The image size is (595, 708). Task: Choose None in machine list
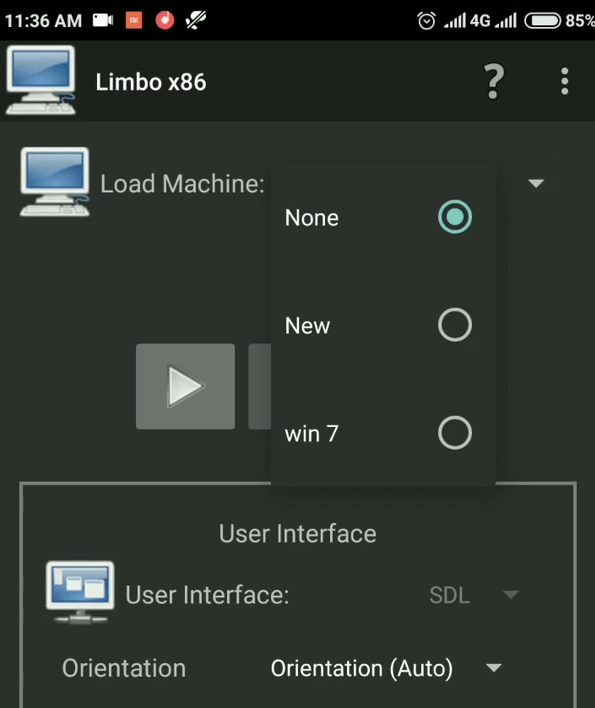tap(383, 217)
